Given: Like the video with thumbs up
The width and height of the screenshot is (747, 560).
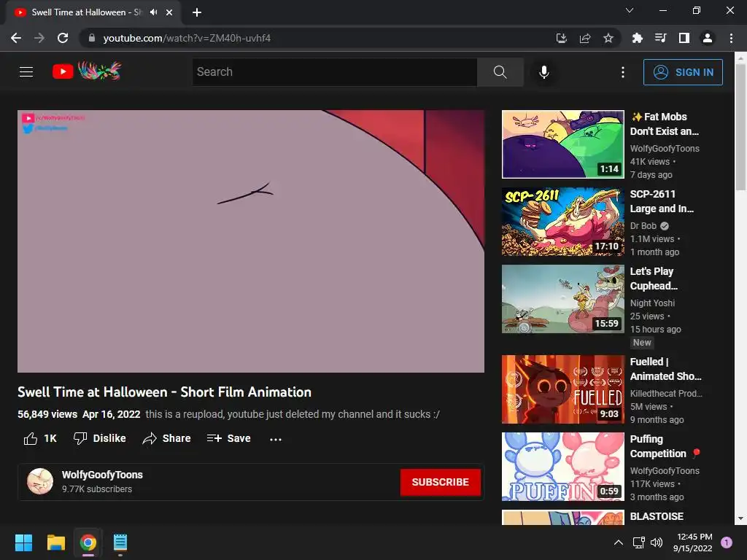Looking at the screenshot, I should click(x=40, y=438).
